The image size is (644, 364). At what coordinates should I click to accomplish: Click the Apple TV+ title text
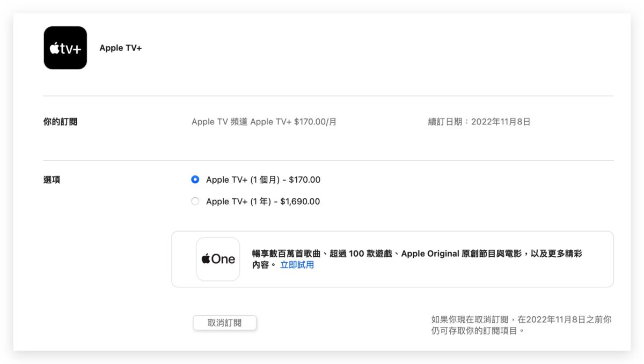(x=121, y=48)
